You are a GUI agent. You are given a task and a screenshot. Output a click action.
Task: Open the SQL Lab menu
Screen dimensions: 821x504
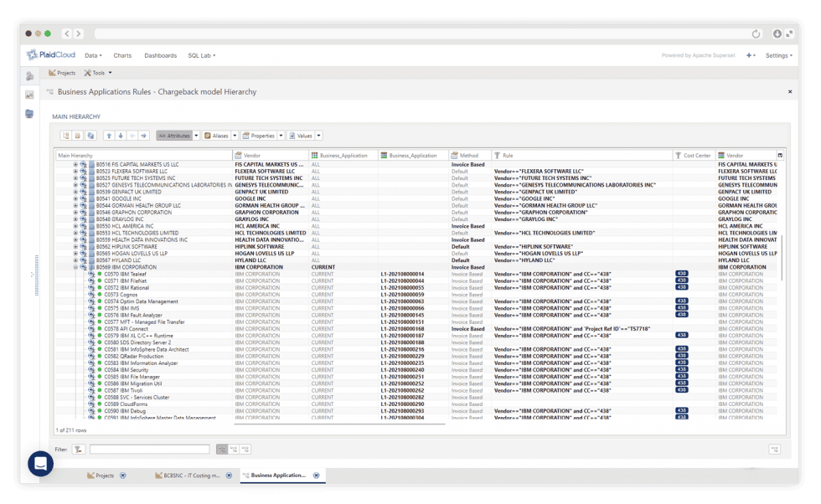(x=202, y=55)
